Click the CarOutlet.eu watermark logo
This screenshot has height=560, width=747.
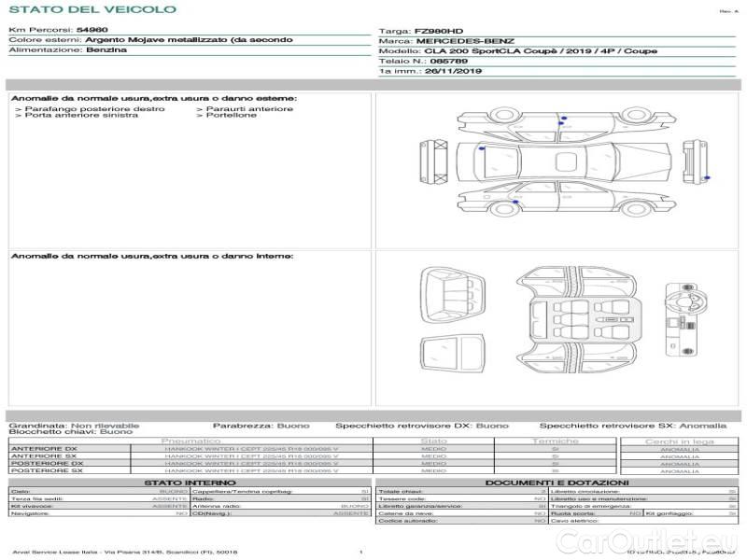click(x=652, y=540)
